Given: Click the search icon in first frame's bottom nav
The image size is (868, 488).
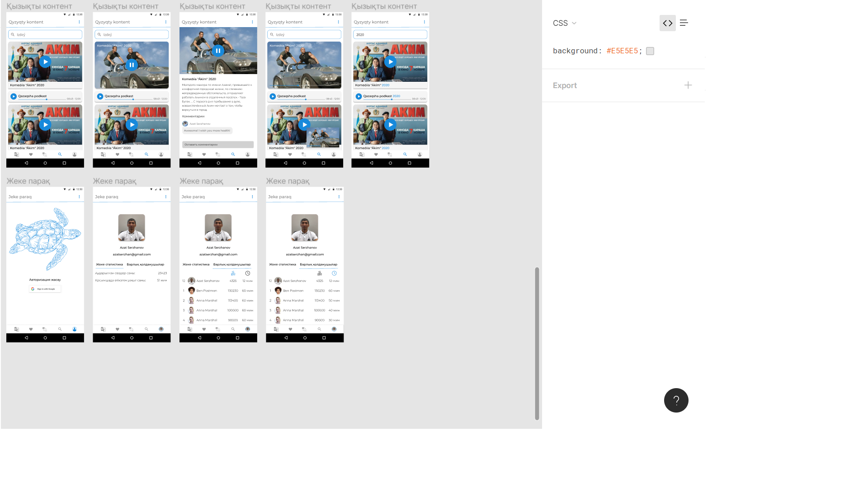Looking at the screenshot, I should coord(60,155).
